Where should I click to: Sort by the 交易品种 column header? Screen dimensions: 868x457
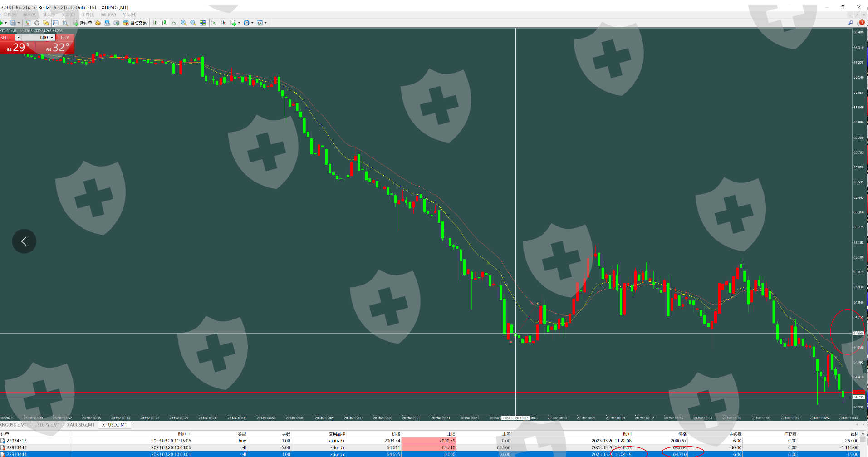[x=337, y=434]
